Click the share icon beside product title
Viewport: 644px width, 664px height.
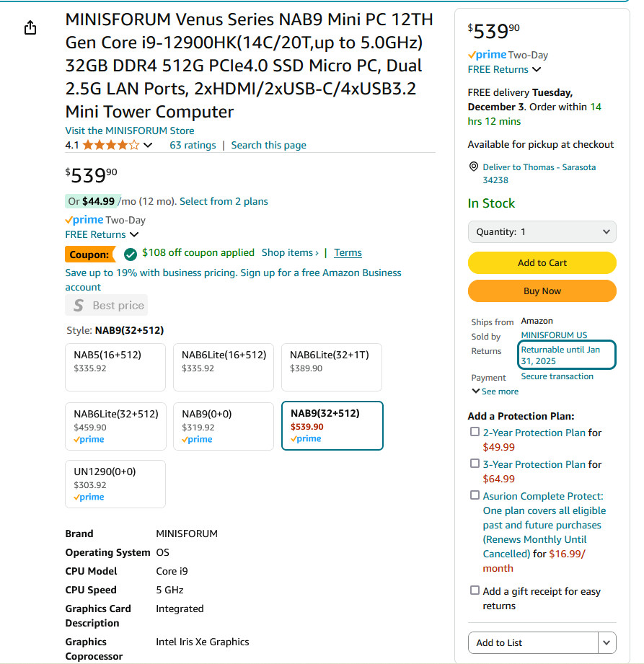click(x=30, y=27)
